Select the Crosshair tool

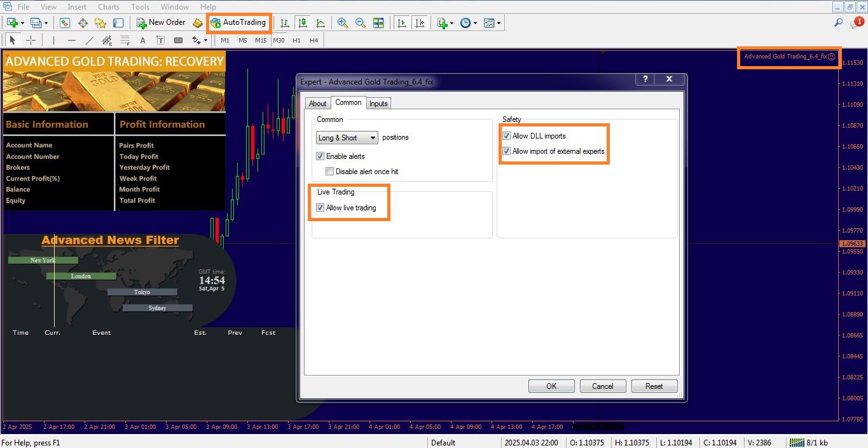pyautogui.click(x=31, y=40)
